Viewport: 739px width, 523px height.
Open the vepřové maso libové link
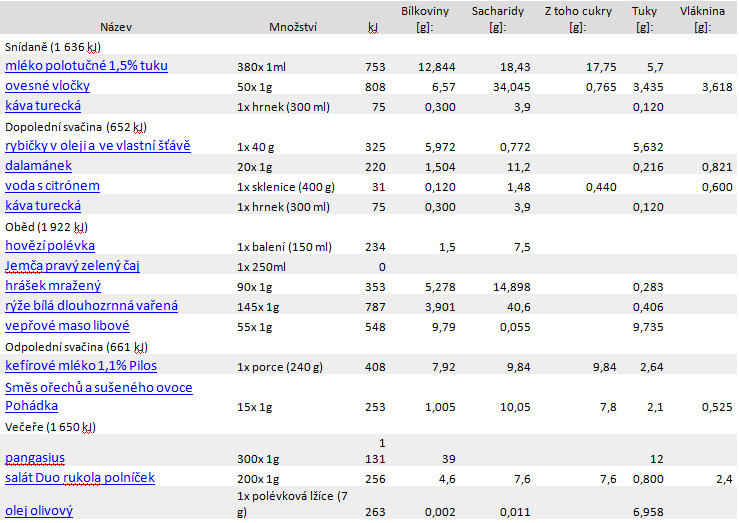point(67,326)
